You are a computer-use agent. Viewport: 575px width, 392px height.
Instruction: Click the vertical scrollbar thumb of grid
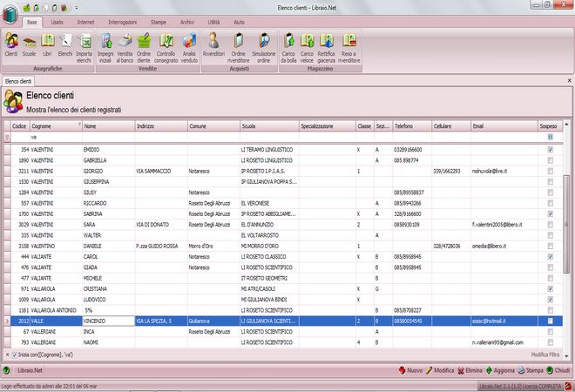566,225
